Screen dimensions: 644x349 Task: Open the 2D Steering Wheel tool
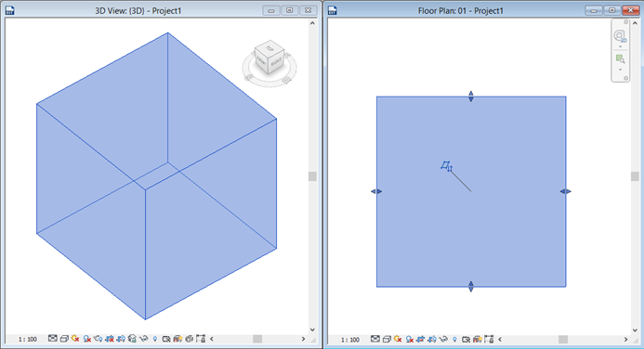pos(620,36)
